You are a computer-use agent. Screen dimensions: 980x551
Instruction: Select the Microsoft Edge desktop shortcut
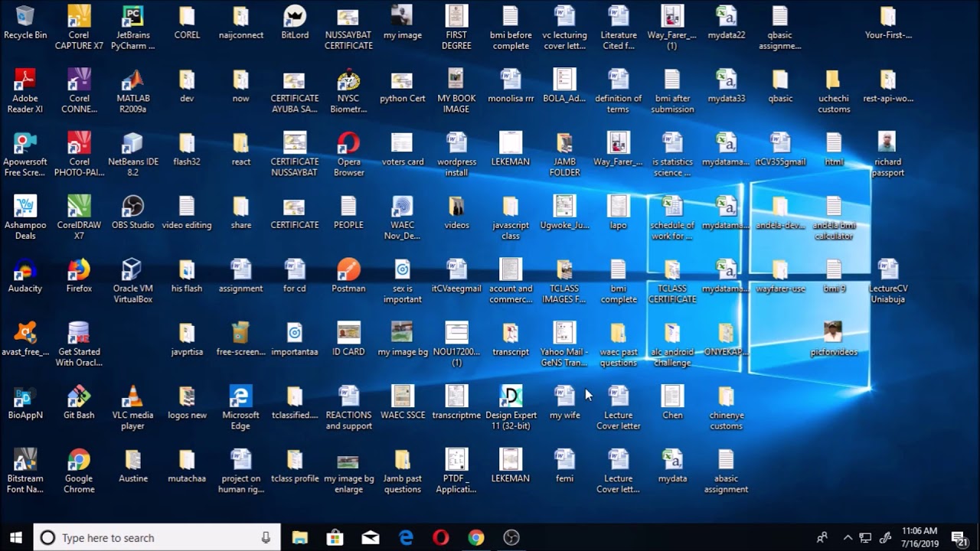pos(240,409)
